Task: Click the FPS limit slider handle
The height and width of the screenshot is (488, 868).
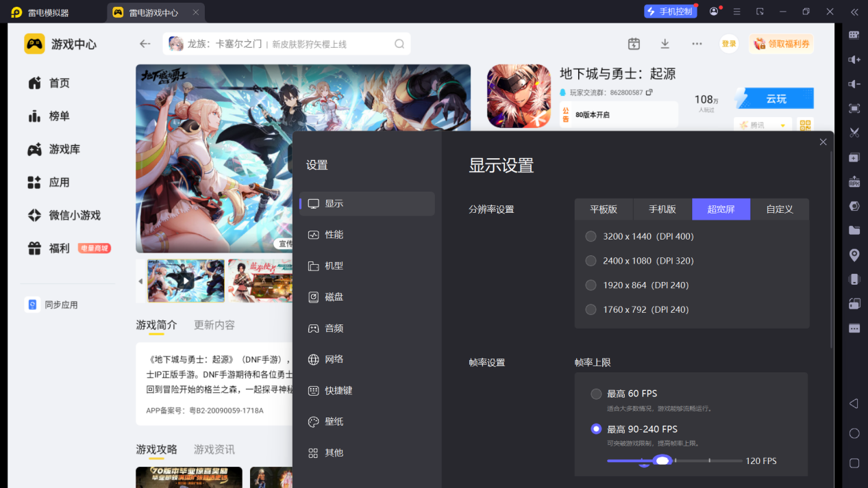Action: tap(662, 461)
